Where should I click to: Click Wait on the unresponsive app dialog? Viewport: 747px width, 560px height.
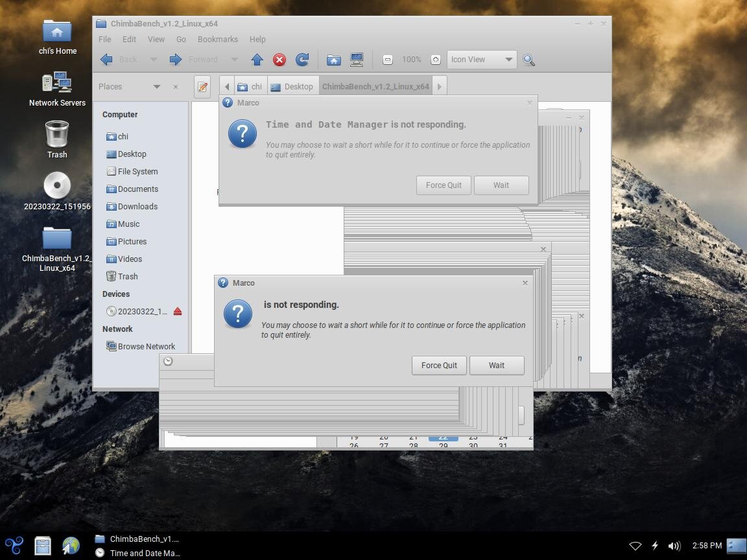(x=497, y=365)
